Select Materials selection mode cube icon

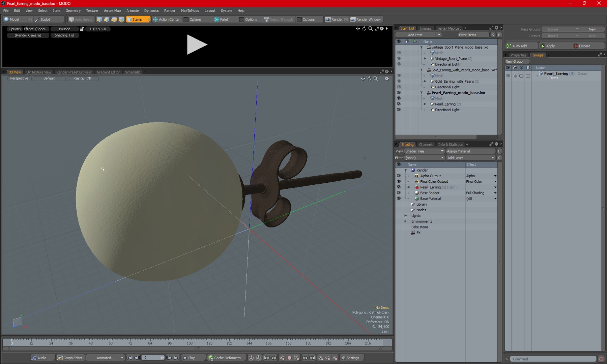click(121, 20)
